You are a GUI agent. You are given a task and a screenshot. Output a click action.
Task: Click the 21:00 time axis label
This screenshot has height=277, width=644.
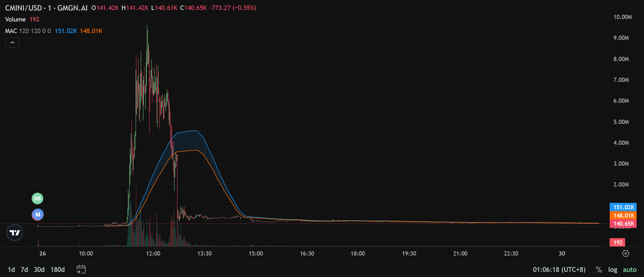click(460, 253)
